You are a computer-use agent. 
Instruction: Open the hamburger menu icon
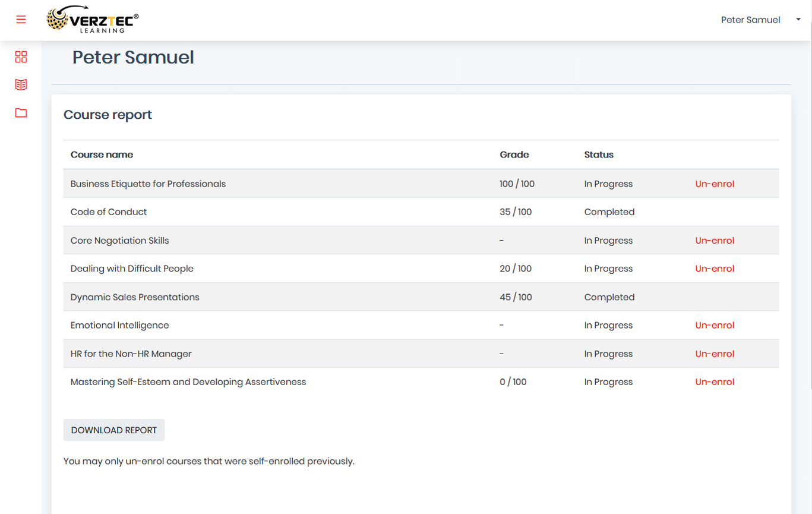tap(21, 20)
